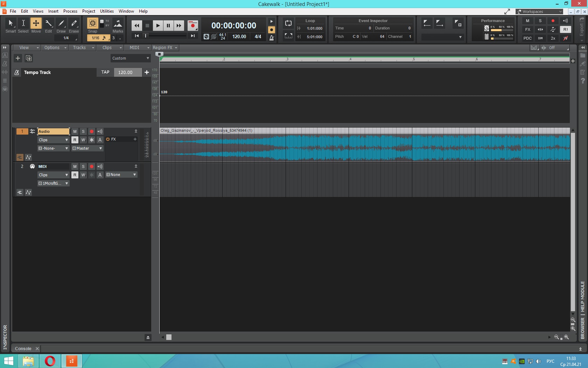Activate the Erase tool

coord(74,23)
